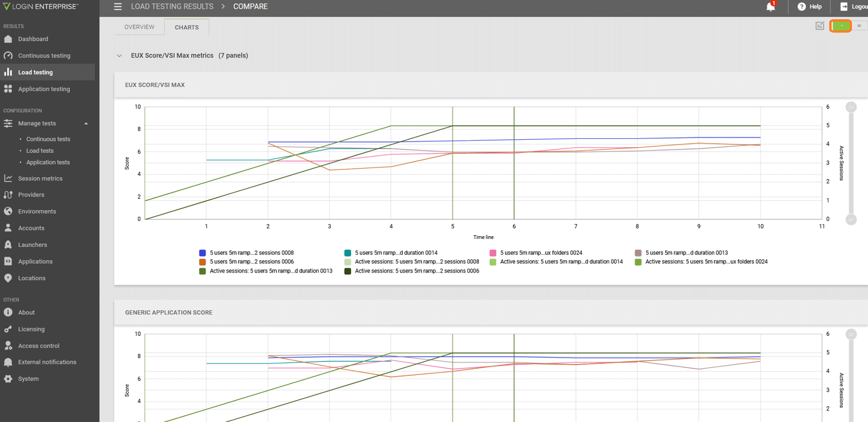This screenshot has width=868, height=422.
Task: Click the Compare breadcrumb
Action: [251, 7]
